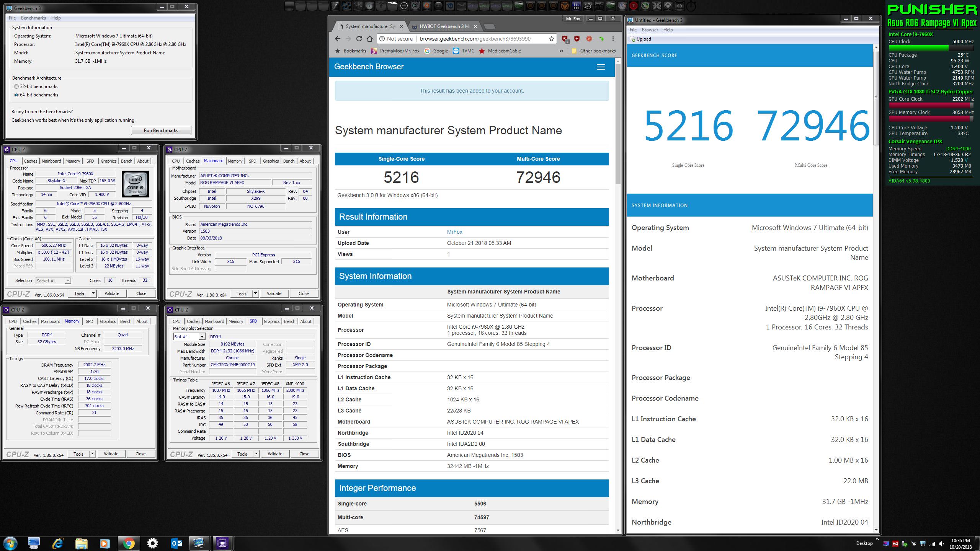980x551 pixels.
Task: Expand Tools arrow in CPU-Z CPU window
Action: pyautogui.click(x=93, y=293)
